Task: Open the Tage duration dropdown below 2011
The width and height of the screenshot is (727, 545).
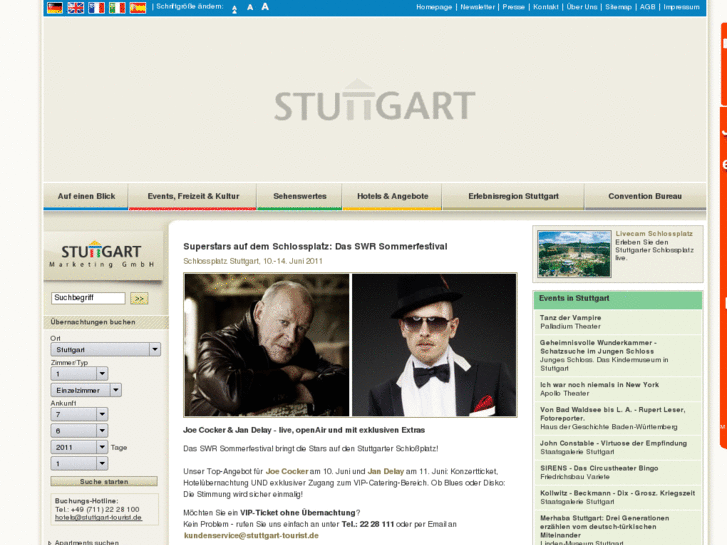Action: click(x=79, y=463)
